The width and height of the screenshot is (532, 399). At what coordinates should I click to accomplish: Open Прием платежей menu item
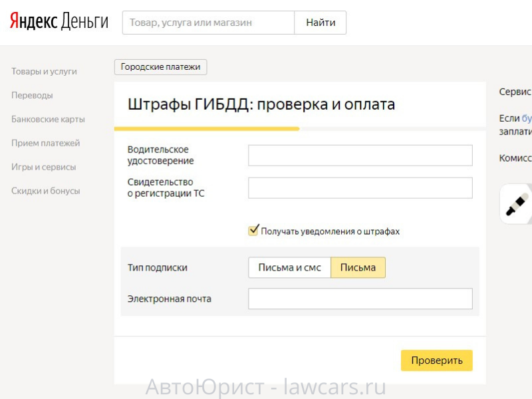[x=46, y=143]
